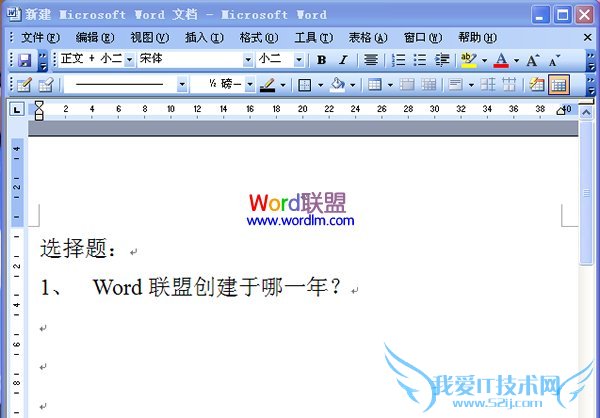600x418 pixels.
Task: Click the Save floppy disk icon
Action: click(25, 60)
